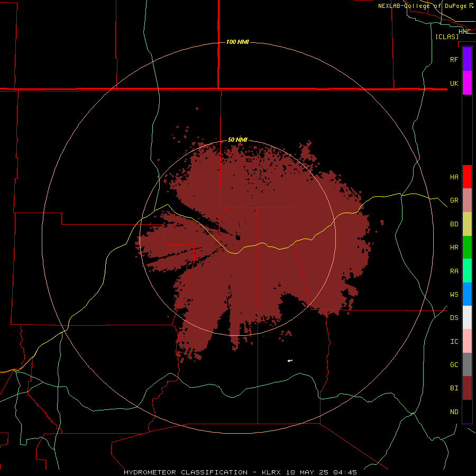Viewport: 476px width, 476px height.
Task: Click the WS legend label
Action: (x=454, y=295)
